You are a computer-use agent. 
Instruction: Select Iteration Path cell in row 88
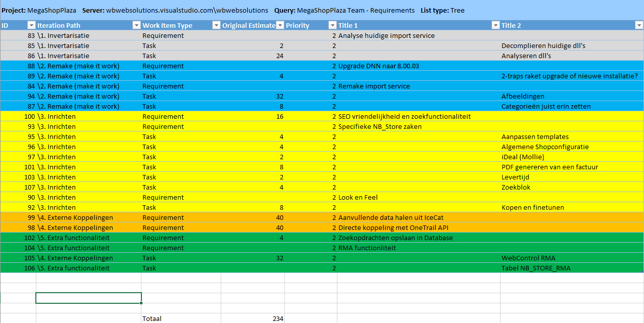(88, 66)
